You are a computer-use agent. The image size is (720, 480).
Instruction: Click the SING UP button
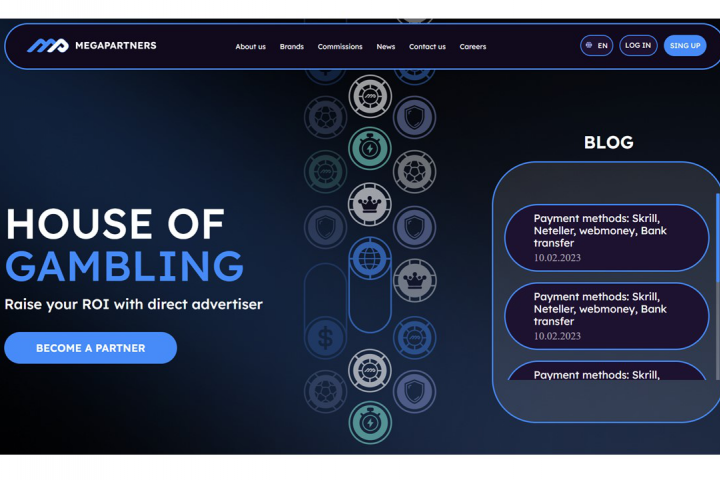[x=685, y=45]
